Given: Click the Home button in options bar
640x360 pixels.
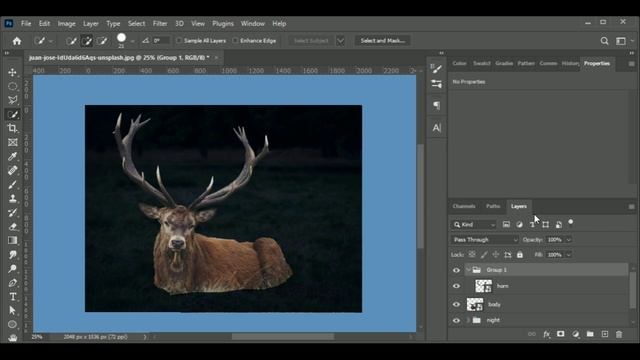Looking at the screenshot, I should (x=17, y=41).
